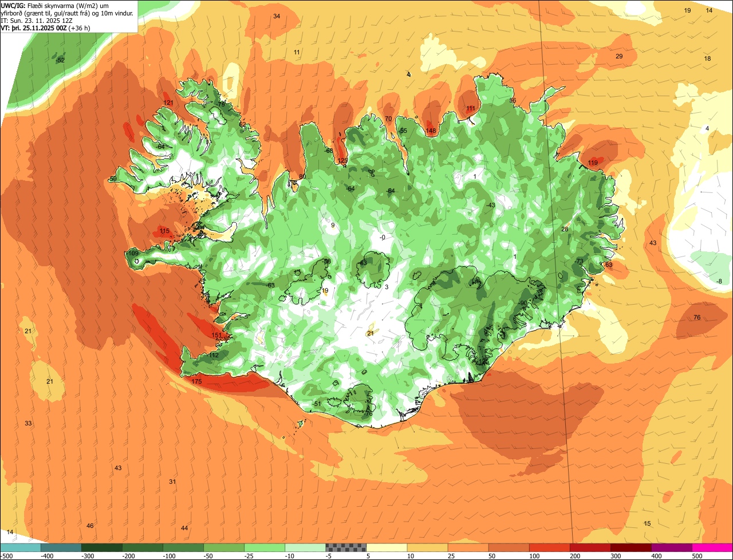The height and width of the screenshot is (560, 733).
Task: Click the 100 to 200 red-orange swatch
Action: click(x=549, y=547)
